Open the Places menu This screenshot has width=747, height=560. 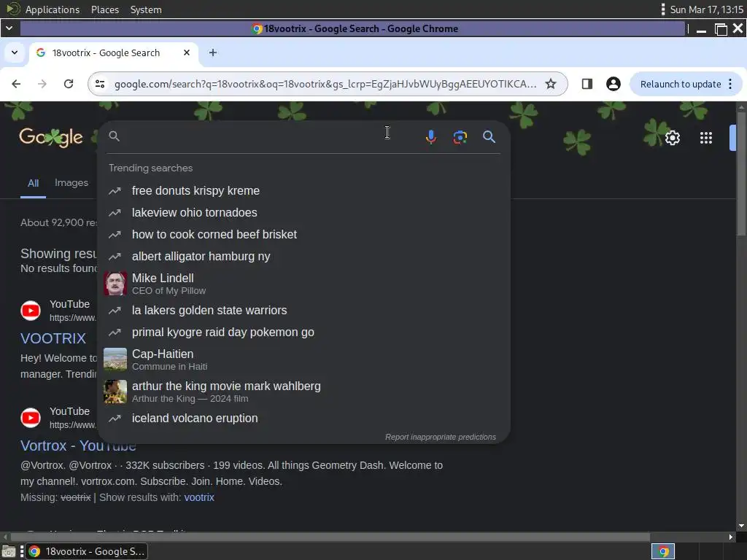coord(105,9)
